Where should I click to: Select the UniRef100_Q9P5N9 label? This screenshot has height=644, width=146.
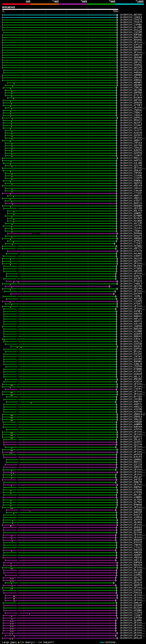[x=131, y=93]
